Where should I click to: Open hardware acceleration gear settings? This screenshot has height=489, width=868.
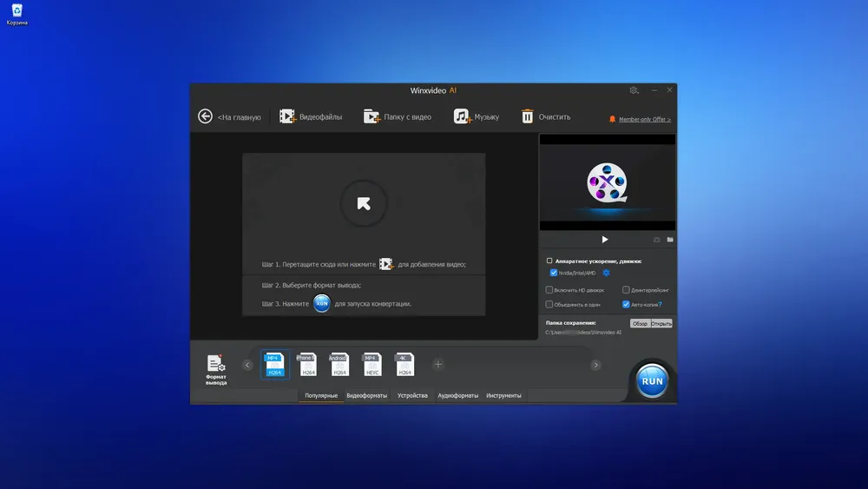(606, 273)
